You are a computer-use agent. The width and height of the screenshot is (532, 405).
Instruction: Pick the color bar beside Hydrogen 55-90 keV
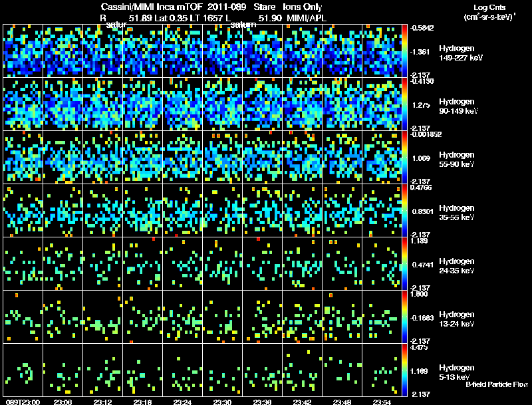coord(404,158)
